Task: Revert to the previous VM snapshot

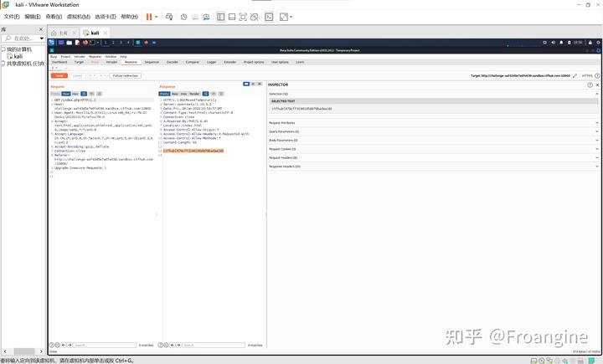Action: point(195,17)
